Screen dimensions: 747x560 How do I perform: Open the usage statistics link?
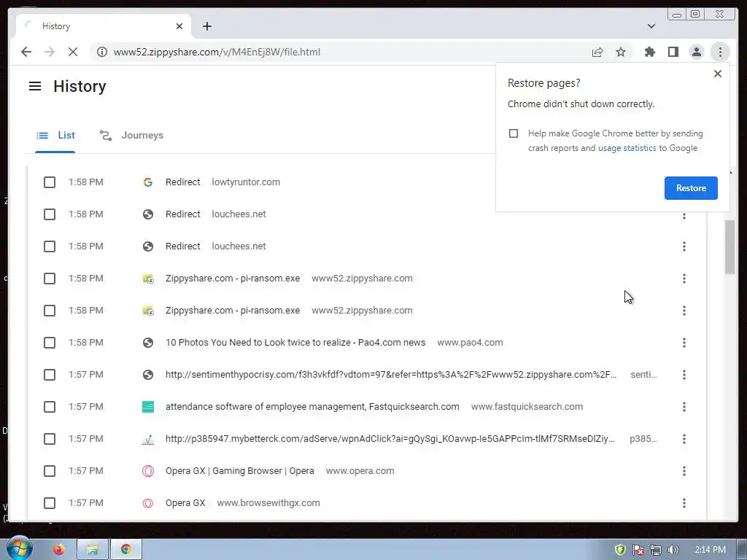[x=627, y=148]
